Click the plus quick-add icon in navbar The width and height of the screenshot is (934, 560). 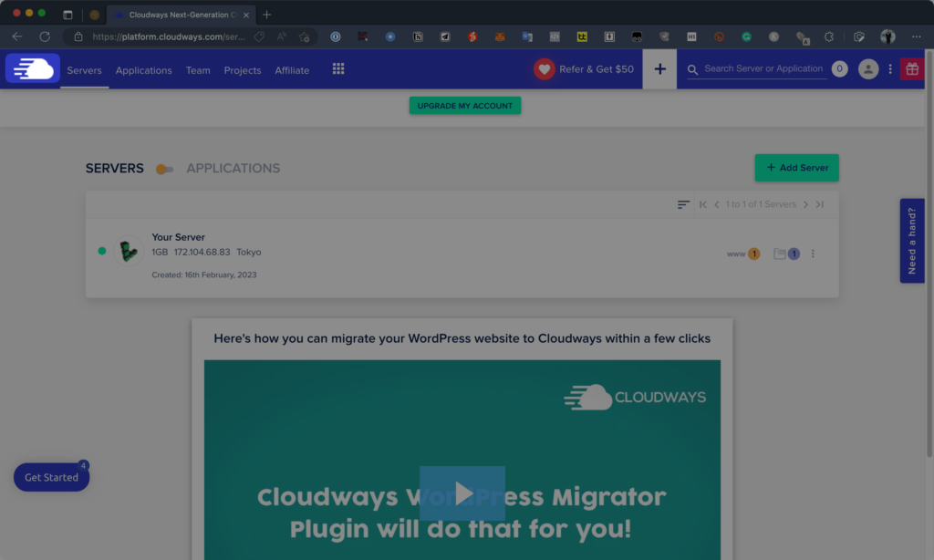tap(659, 69)
